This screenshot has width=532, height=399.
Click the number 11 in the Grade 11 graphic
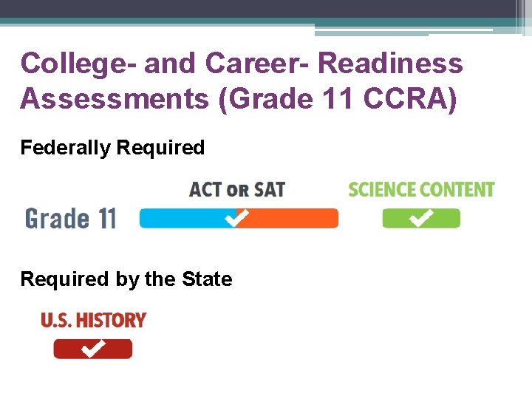click(103, 219)
